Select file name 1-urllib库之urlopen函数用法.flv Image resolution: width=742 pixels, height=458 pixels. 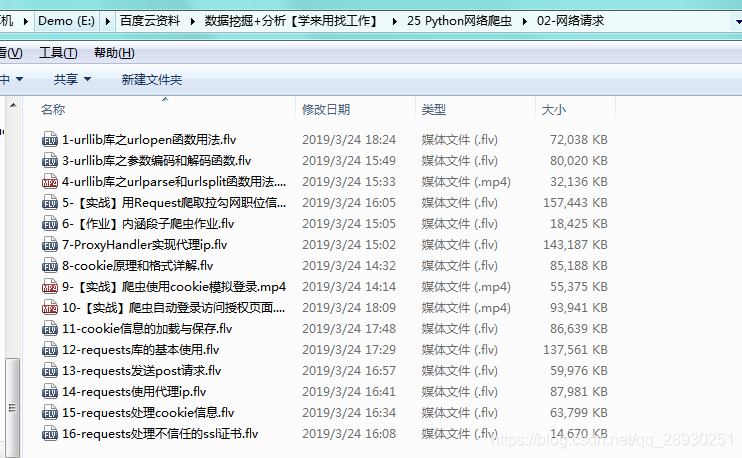149,140
